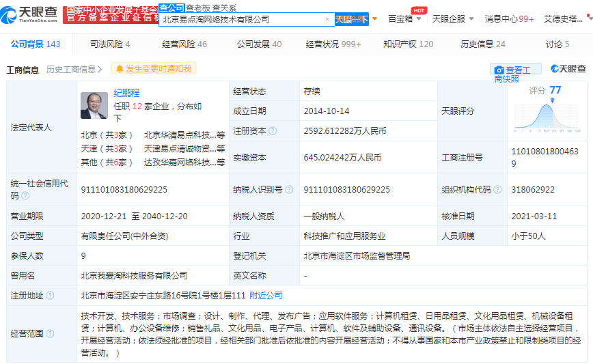Click the HOT badge above 百宝箱
593x364 pixels.
[419, 10]
